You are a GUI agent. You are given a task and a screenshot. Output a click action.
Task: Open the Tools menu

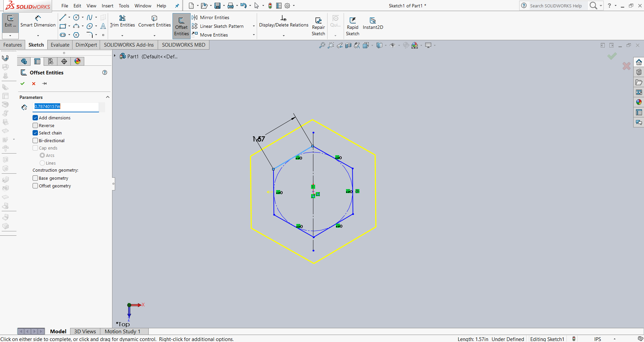124,6
